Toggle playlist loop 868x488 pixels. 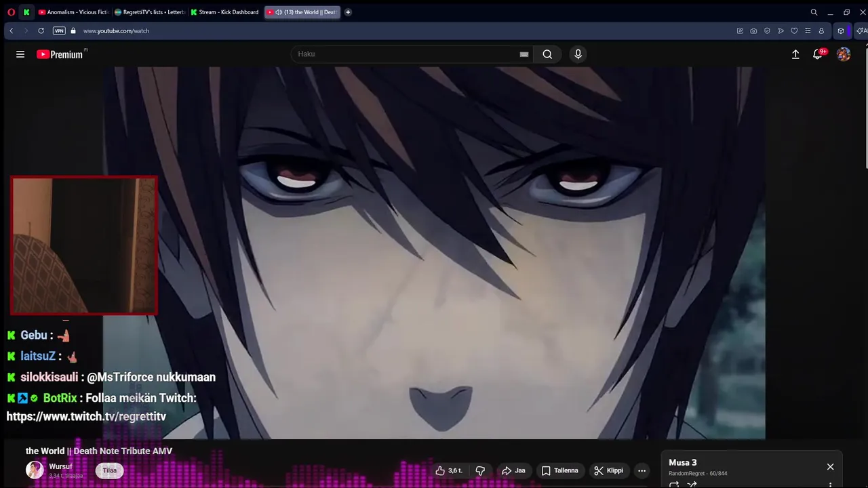tap(674, 485)
